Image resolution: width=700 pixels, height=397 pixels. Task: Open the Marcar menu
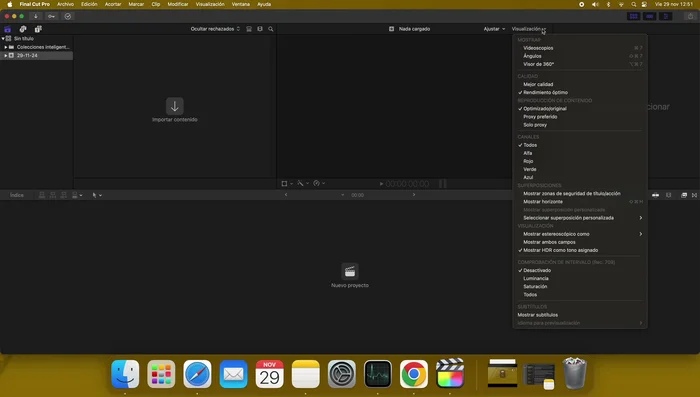[136, 4]
